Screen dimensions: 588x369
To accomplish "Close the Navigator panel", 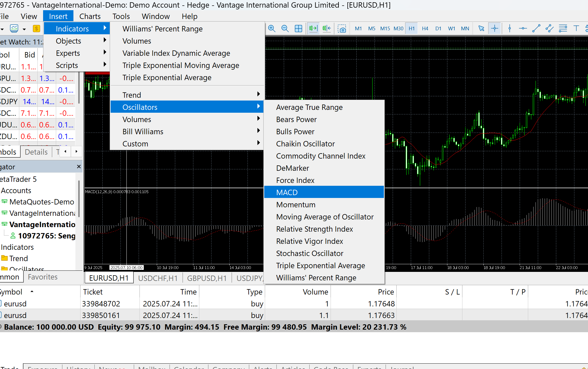I will pos(79,167).
